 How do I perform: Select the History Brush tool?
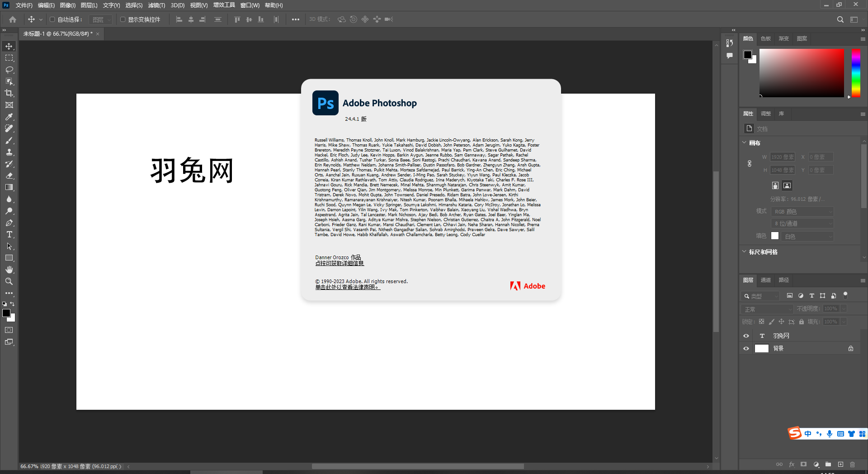(x=9, y=164)
